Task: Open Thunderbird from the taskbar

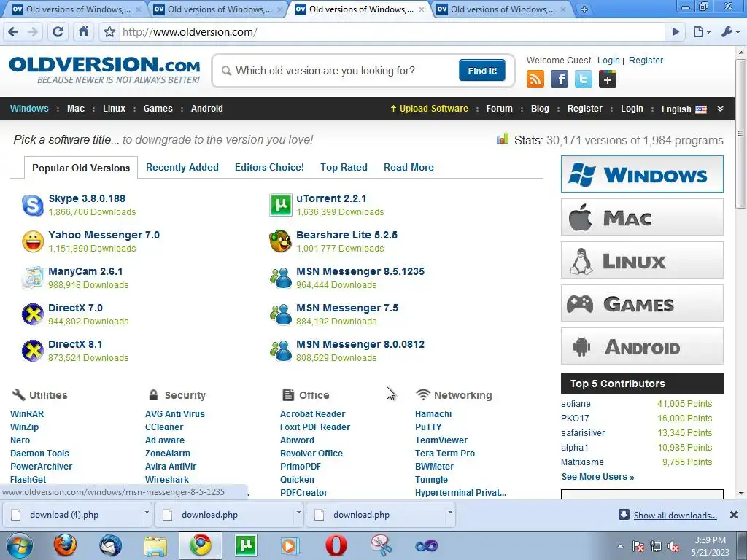Action: (x=111, y=545)
